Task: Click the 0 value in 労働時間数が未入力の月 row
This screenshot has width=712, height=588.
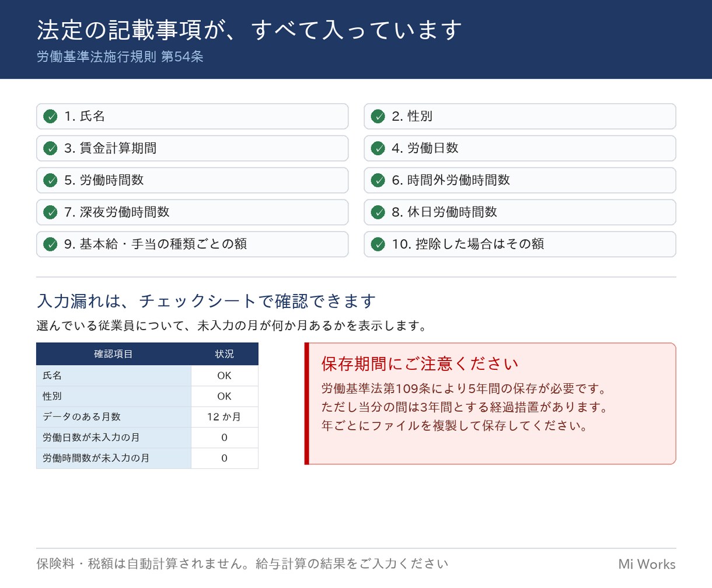Action: (x=225, y=458)
